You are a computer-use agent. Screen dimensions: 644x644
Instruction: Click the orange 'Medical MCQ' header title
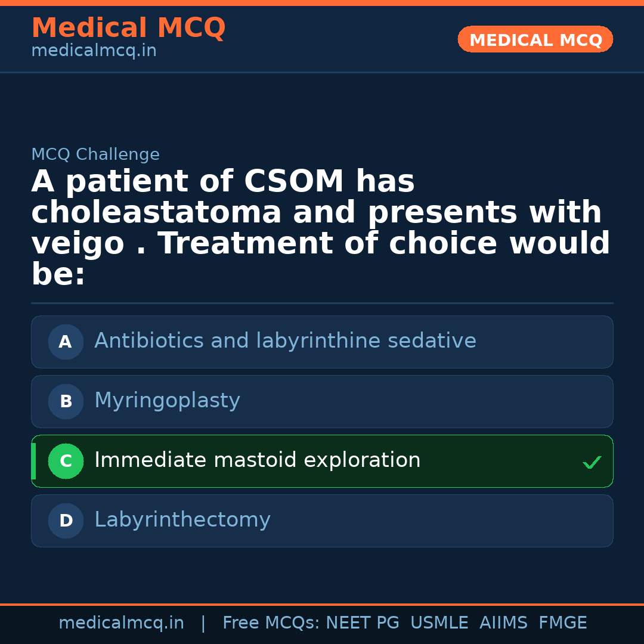pos(128,28)
